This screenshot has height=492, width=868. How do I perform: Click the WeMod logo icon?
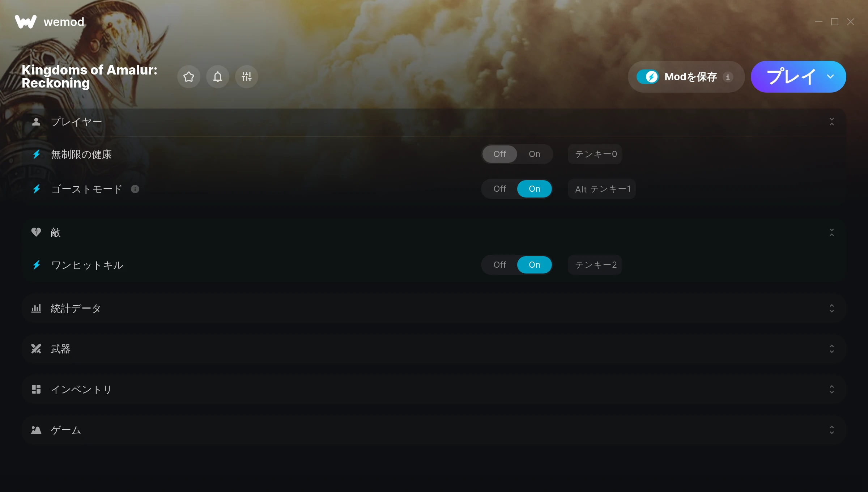26,22
